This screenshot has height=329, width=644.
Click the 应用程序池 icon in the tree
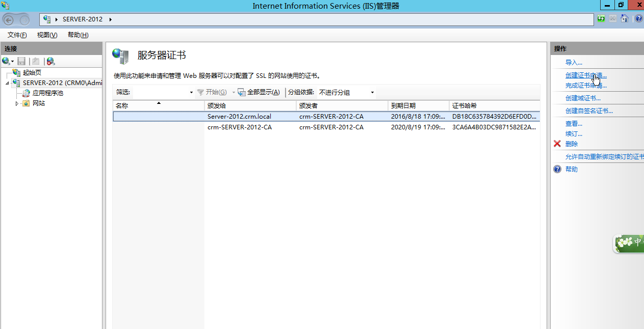click(26, 93)
